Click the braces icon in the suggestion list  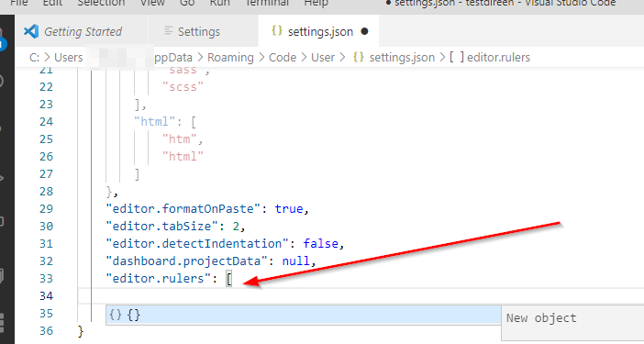(116, 315)
